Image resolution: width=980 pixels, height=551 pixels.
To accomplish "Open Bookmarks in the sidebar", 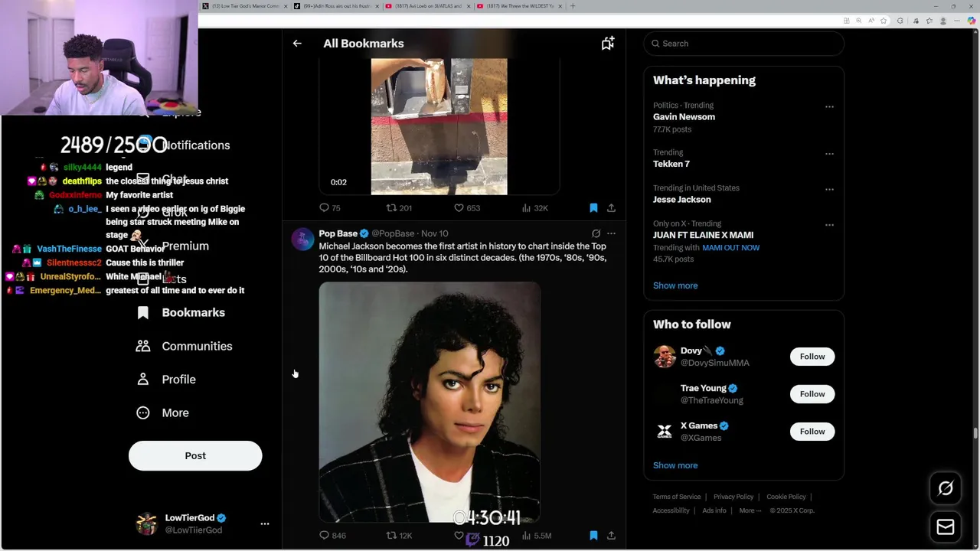I will [181, 312].
